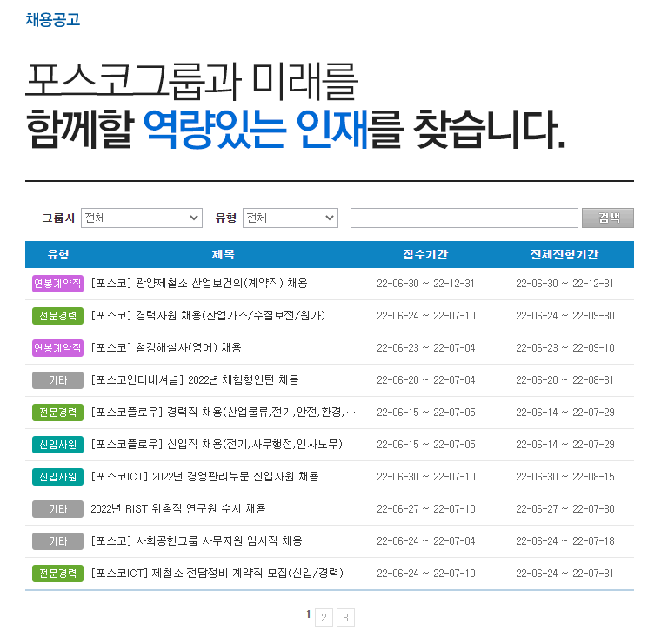
Task: Open 포스코ICT 경영관리부문 신입사원 채용 posting
Action: tap(204, 476)
